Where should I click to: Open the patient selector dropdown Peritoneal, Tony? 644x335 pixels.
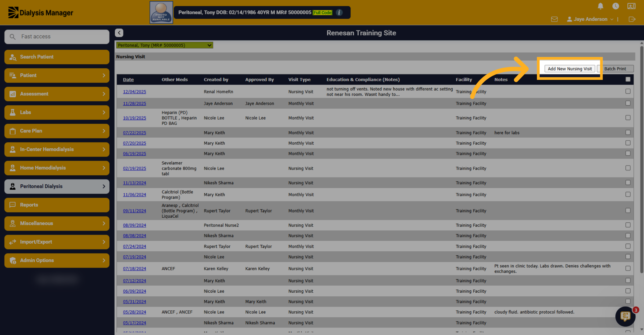pos(164,45)
